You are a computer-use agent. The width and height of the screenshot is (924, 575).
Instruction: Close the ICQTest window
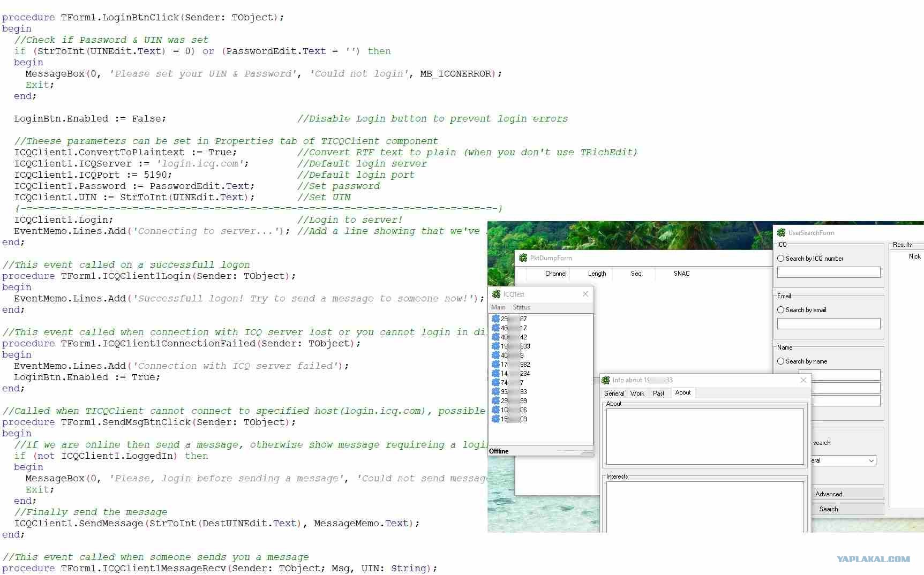[x=585, y=294]
